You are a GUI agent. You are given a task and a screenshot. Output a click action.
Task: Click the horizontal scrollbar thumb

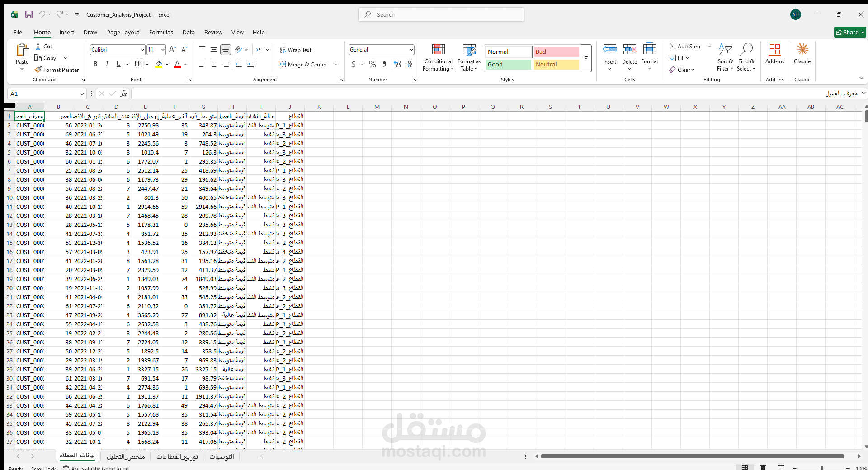693,456
